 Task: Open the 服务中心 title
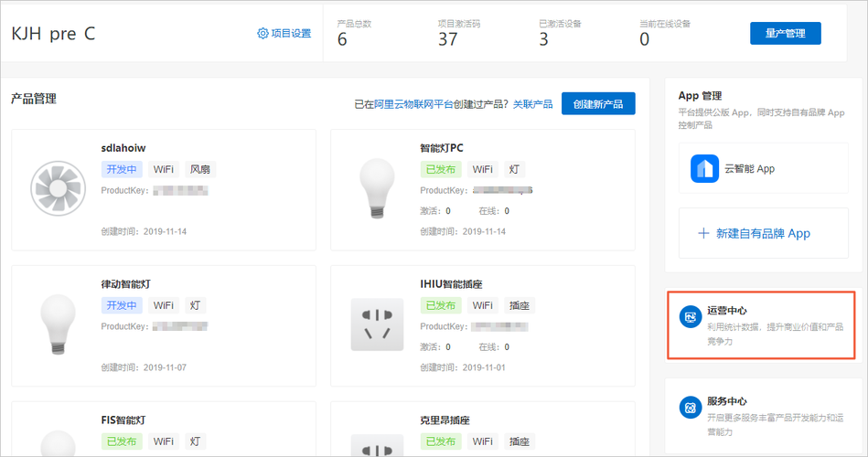coord(726,401)
